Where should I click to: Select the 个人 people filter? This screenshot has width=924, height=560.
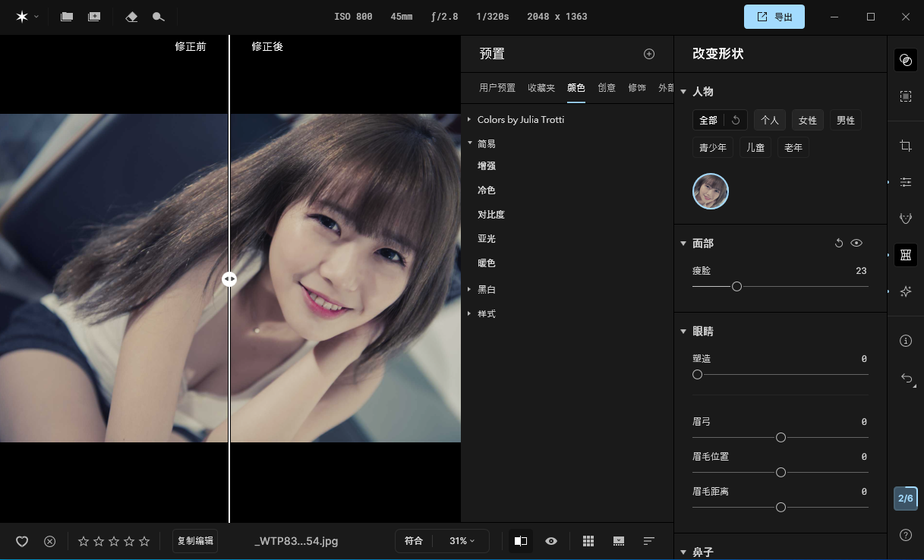[x=770, y=120]
